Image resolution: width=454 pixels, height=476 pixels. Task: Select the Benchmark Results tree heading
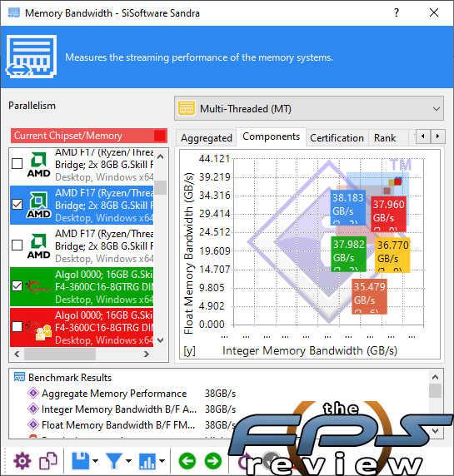point(70,378)
